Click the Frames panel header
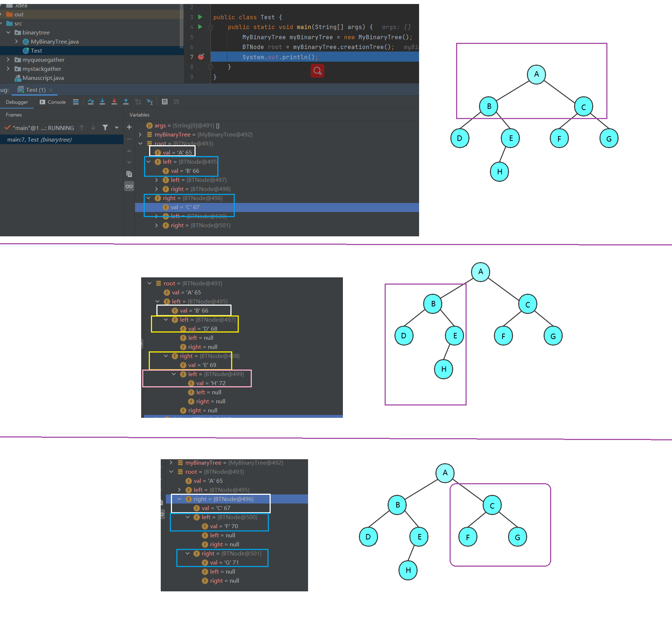 tap(14, 115)
